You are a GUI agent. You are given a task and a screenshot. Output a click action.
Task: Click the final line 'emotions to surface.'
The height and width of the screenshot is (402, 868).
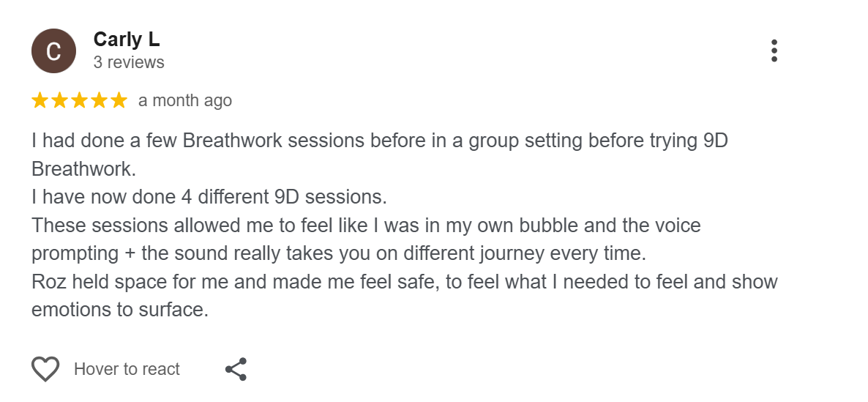click(120, 310)
